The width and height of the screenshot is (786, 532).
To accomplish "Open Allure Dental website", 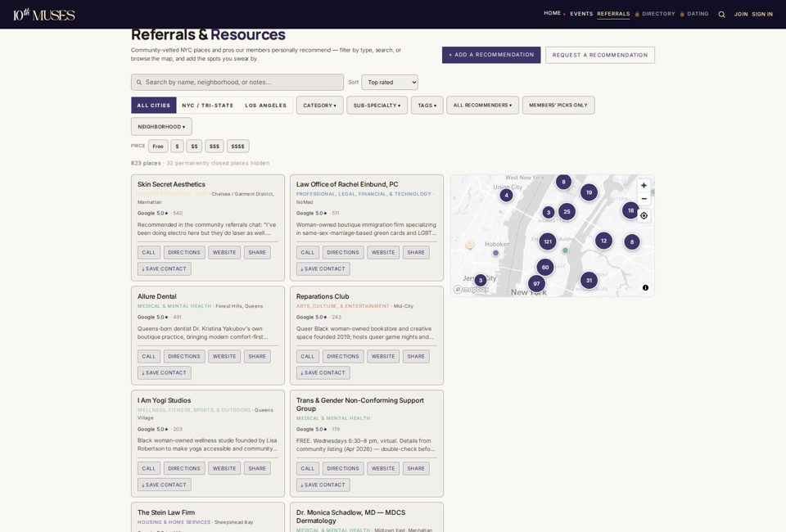I will tap(224, 356).
